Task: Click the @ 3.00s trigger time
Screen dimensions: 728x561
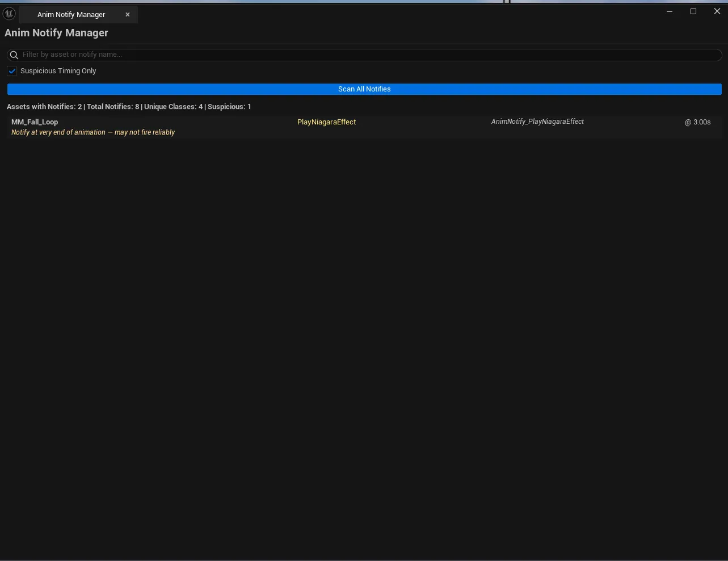Action: point(697,122)
